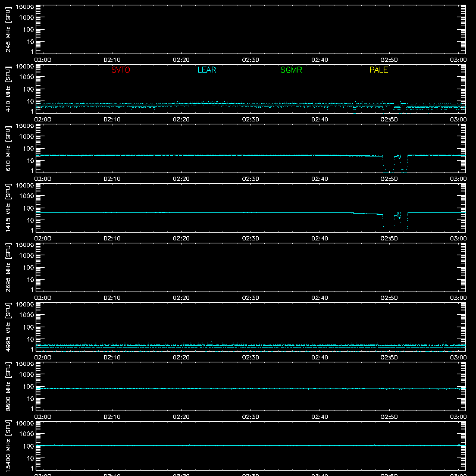Viewport: 476px width, 476px height.
Task: Select the 15400 MHz [SFU] axis title
Action: [x=8, y=446]
